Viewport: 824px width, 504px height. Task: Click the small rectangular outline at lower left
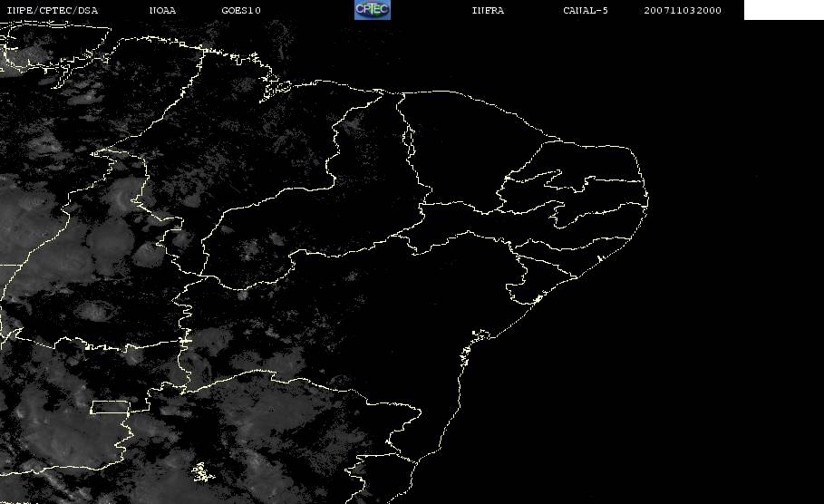(111, 407)
